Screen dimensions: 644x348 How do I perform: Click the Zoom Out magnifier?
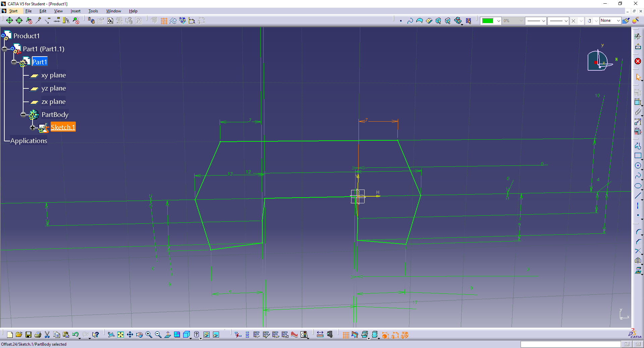point(158,335)
